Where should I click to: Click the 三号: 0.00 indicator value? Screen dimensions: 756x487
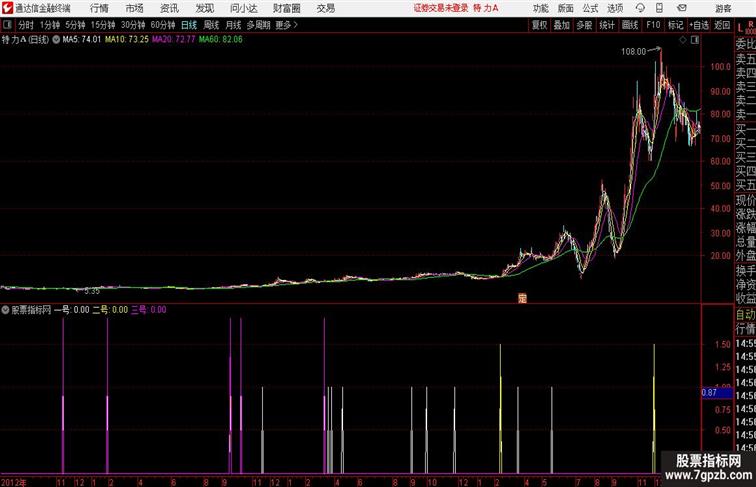pyautogui.click(x=149, y=310)
